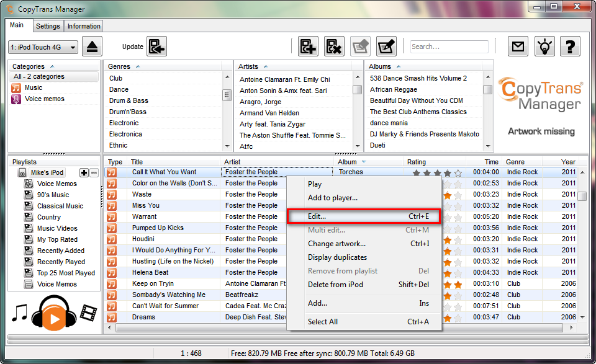Switch to the Information tab
Screen dimensions: 596x364
84,26
